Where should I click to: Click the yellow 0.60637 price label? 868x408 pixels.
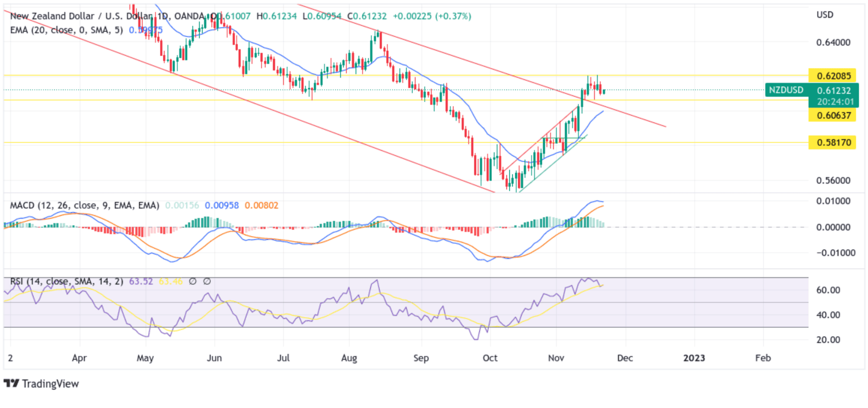click(833, 115)
